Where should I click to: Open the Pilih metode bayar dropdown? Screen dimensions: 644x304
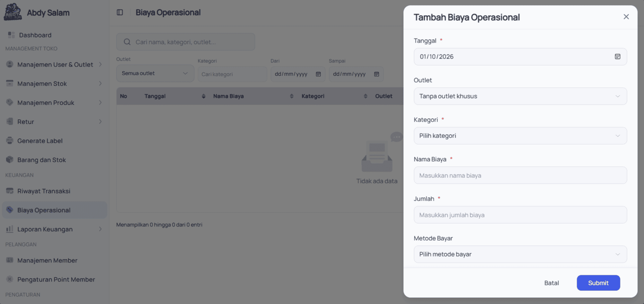coord(520,254)
